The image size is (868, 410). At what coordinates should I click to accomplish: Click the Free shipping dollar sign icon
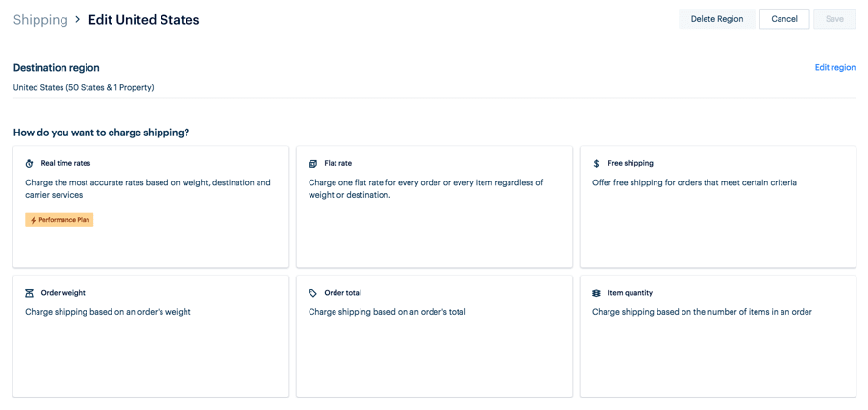[x=596, y=164]
